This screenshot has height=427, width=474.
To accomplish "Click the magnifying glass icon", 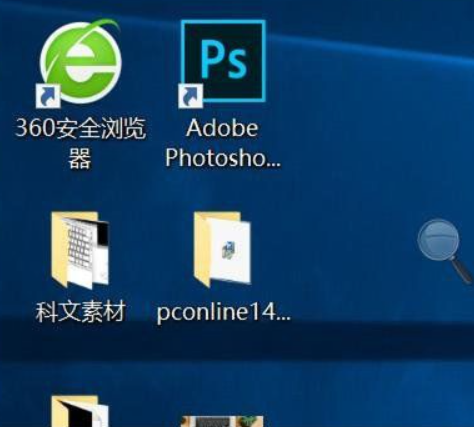I will [x=445, y=251].
